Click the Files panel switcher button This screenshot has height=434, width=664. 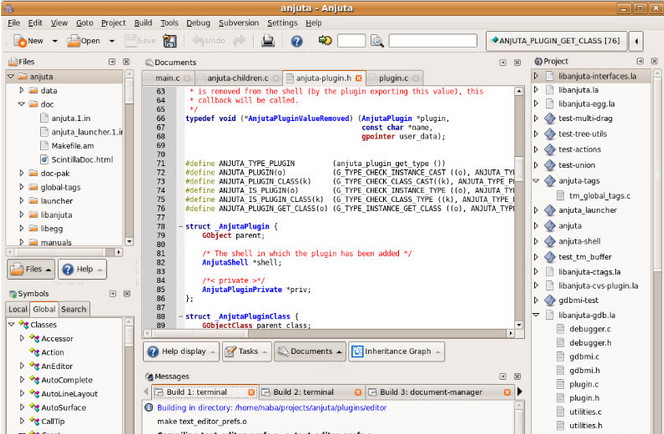[x=31, y=269]
